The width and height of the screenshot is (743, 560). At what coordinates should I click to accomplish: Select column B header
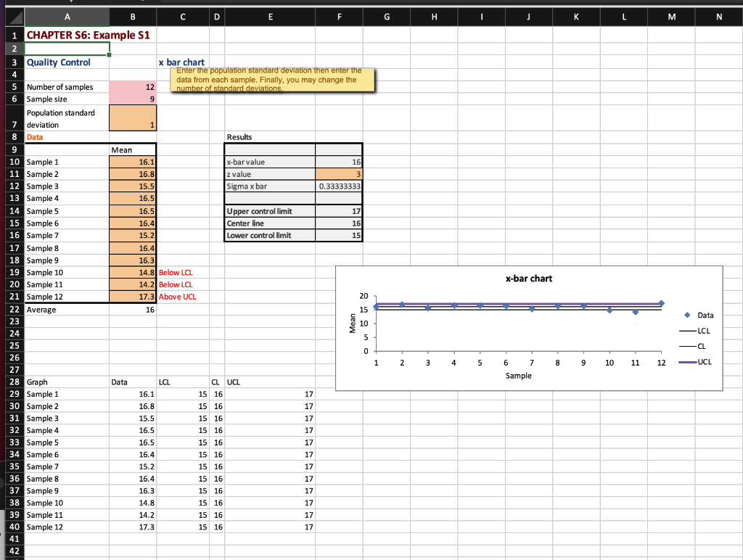tap(133, 16)
